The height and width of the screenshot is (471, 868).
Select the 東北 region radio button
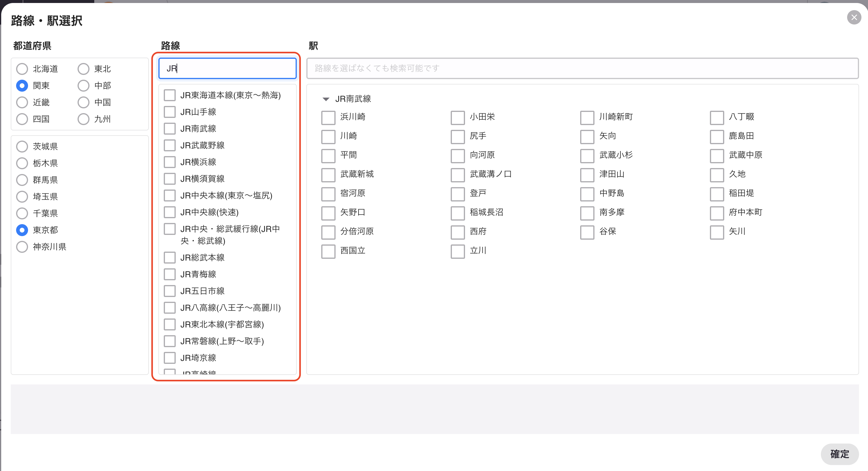(83, 69)
